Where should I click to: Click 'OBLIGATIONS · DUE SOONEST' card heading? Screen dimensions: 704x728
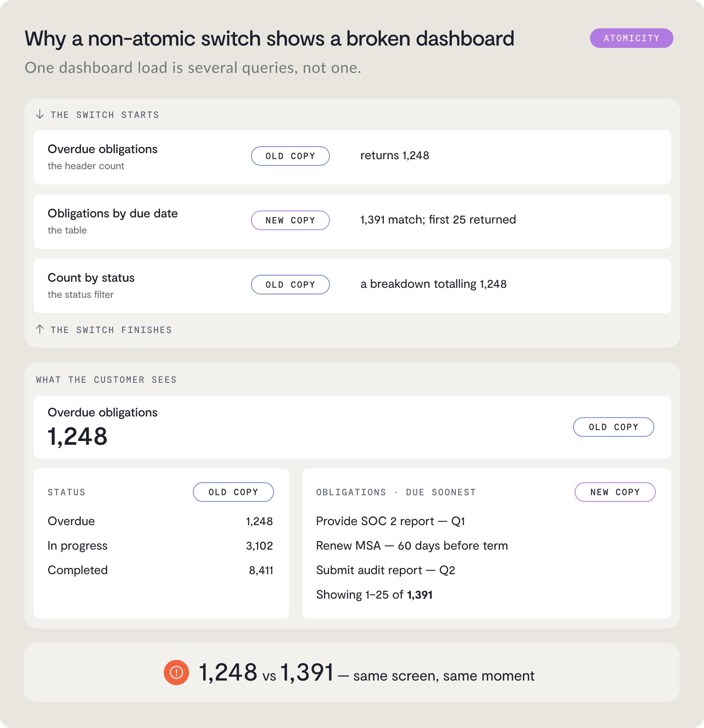tap(396, 492)
